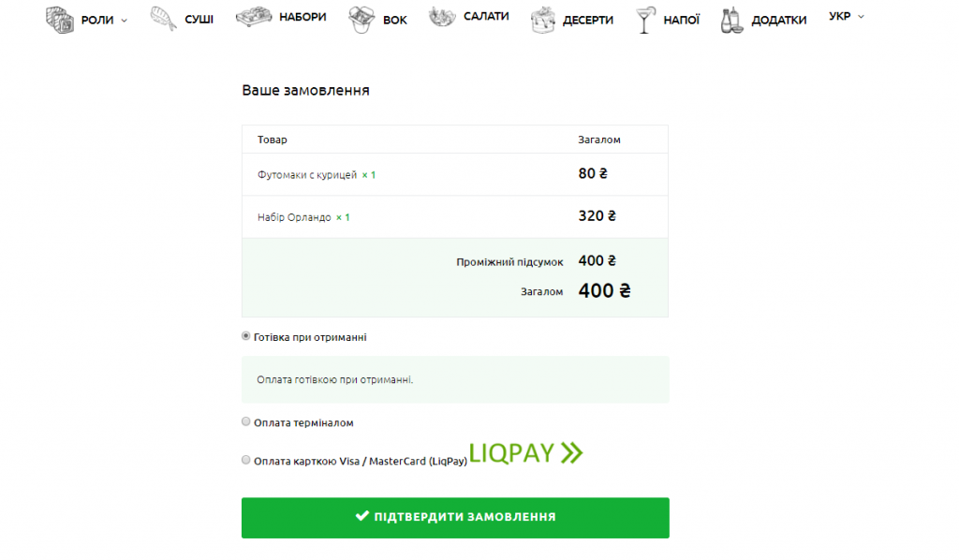Go to the ДЕСЕРТИ menu section
The image size is (959, 560).
[588, 21]
